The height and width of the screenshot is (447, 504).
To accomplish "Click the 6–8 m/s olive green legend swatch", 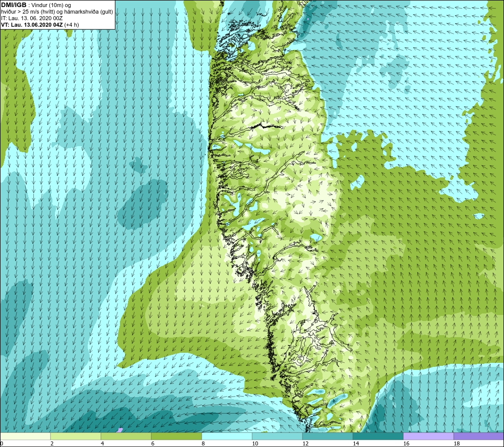I will point(176,436).
